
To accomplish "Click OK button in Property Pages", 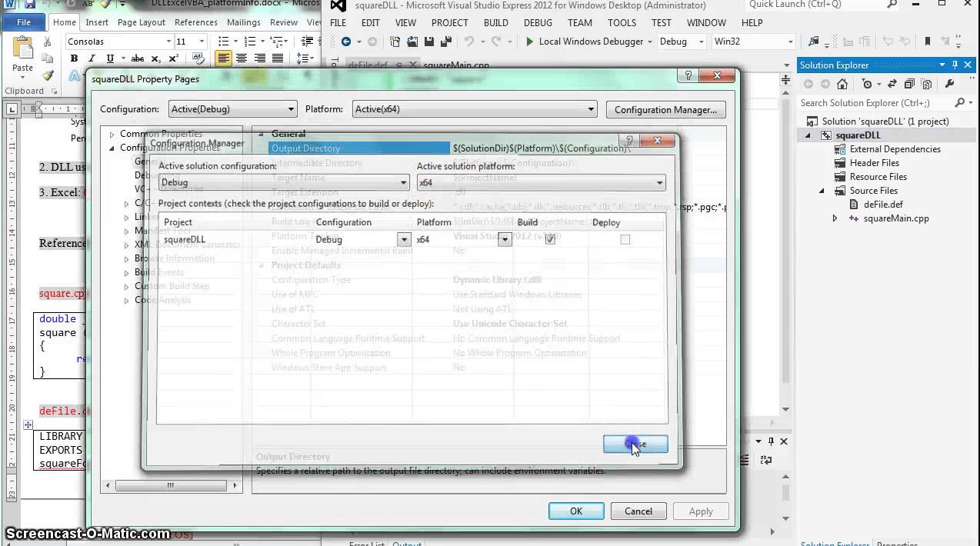I will tap(576, 511).
